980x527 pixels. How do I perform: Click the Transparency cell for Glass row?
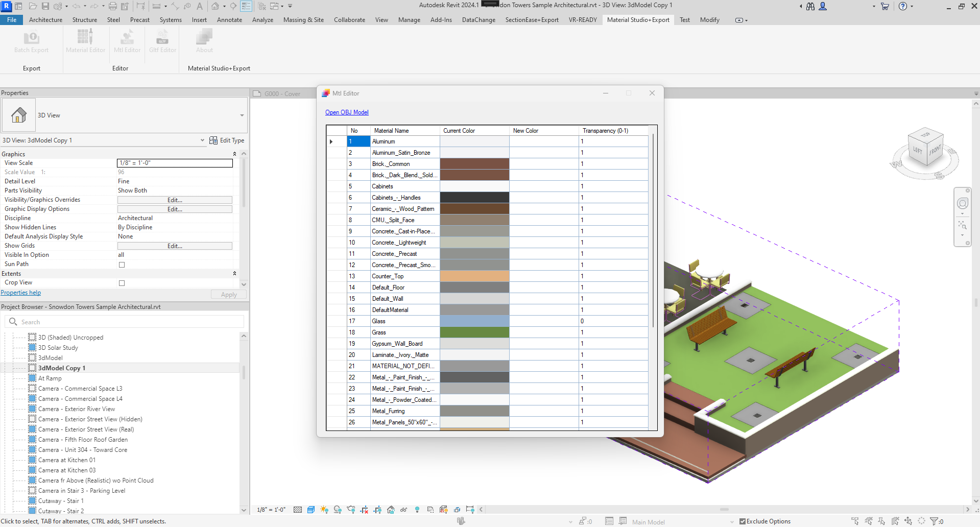[x=613, y=321]
